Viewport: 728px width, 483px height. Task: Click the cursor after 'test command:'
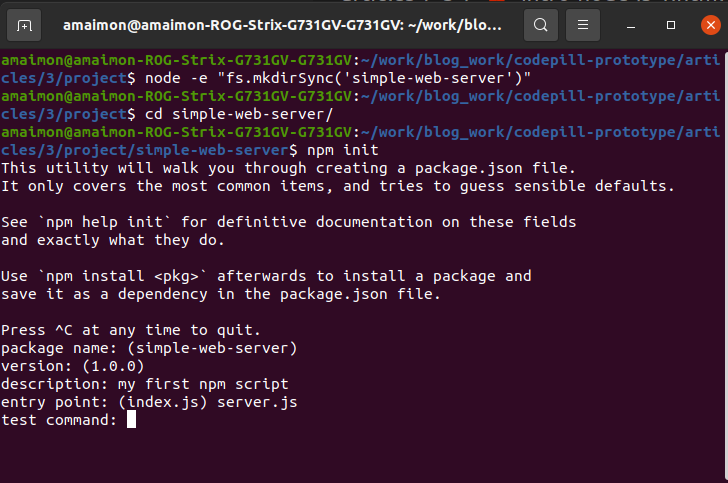click(x=131, y=420)
